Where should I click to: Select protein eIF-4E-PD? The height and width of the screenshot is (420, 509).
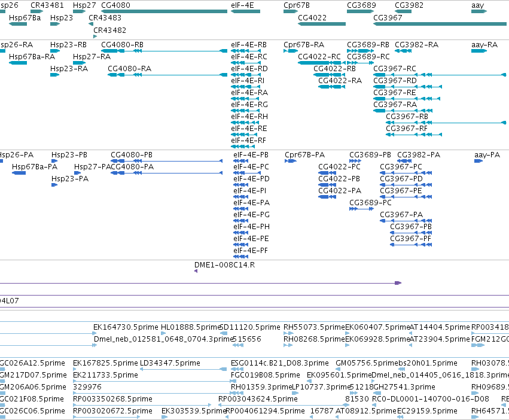point(240,185)
